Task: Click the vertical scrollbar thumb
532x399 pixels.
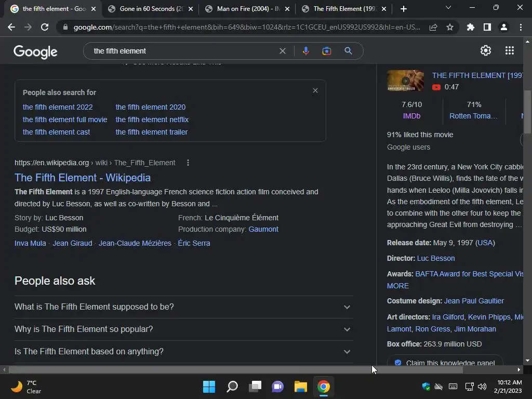Action: point(527,112)
